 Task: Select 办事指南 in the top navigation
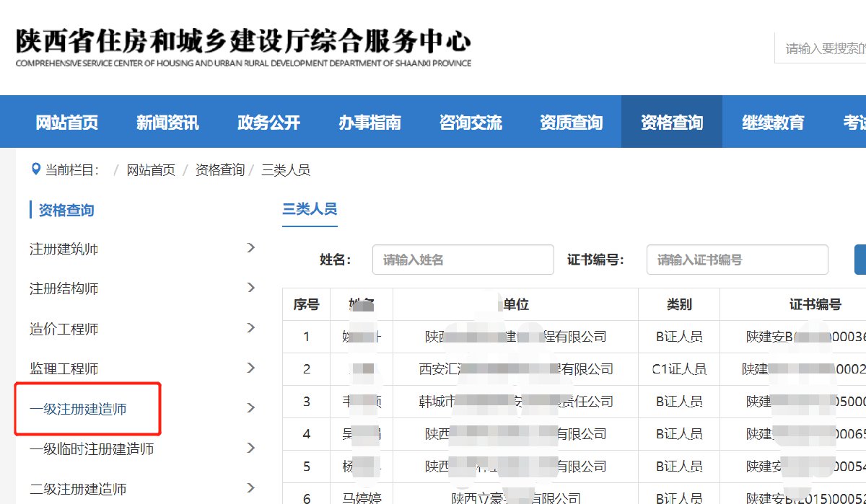pos(369,123)
